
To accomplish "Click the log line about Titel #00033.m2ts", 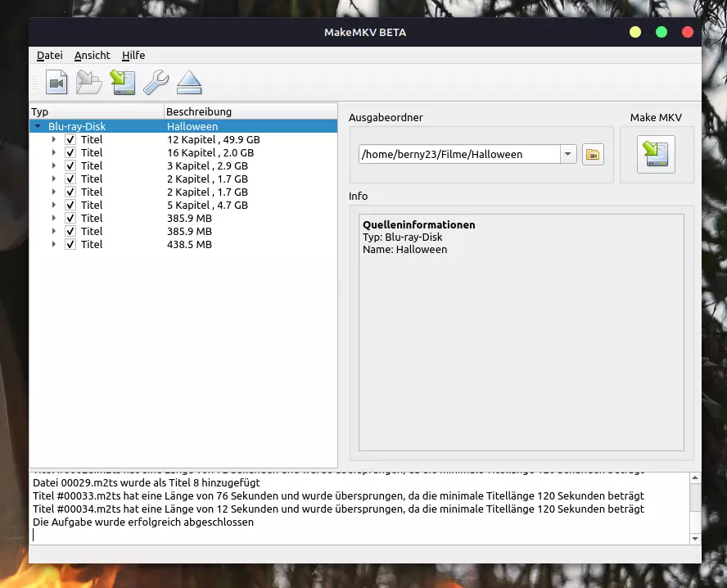I will 338,495.
